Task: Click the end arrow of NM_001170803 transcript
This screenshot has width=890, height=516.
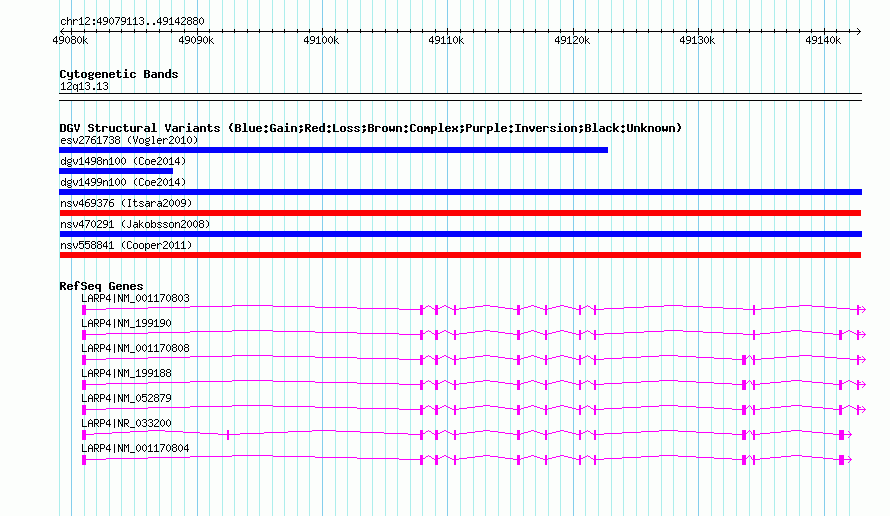Action: pyautogui.click(x=862, y=309)
